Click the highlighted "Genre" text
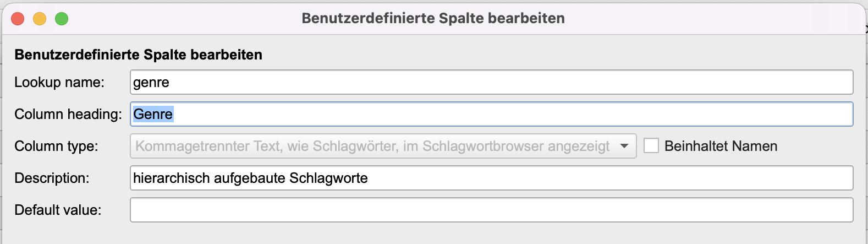The width and height of the screenshot is (868, 244). pos(153,115)
